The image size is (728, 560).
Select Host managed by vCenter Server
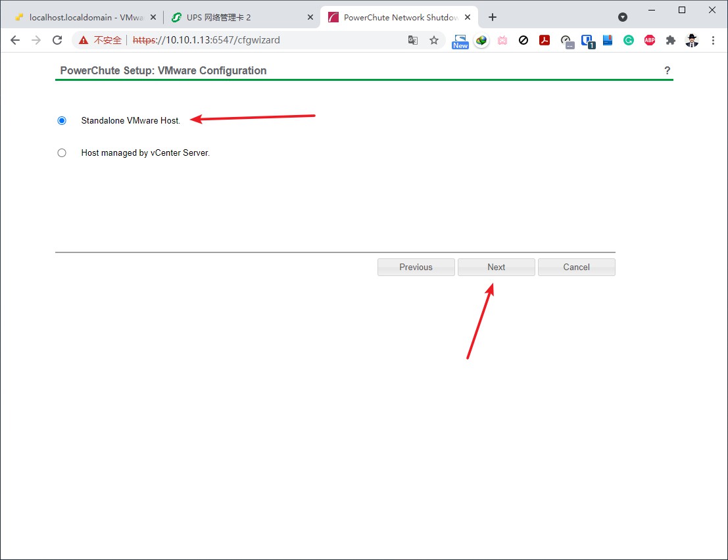(62, 153)
